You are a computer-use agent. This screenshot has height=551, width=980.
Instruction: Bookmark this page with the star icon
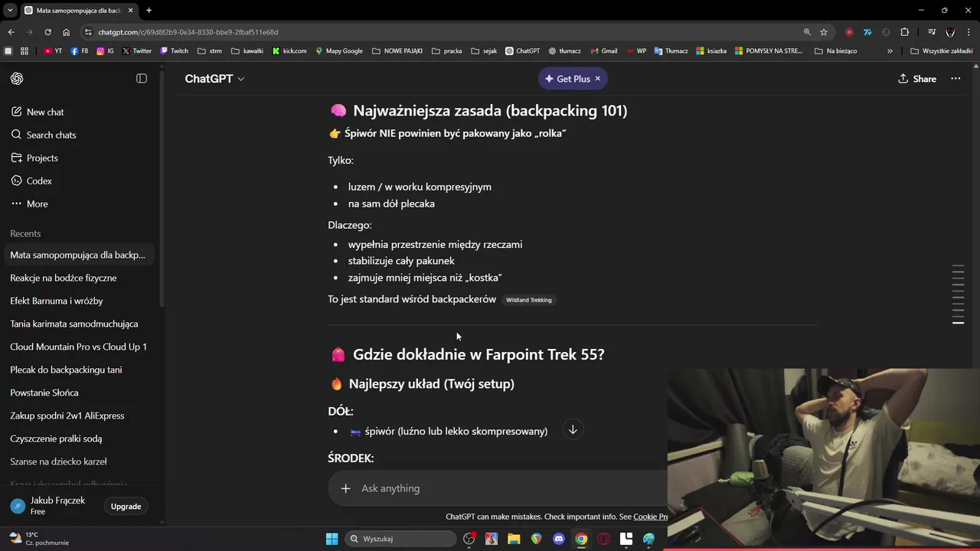pyautogui.click(x=824, y=32)
